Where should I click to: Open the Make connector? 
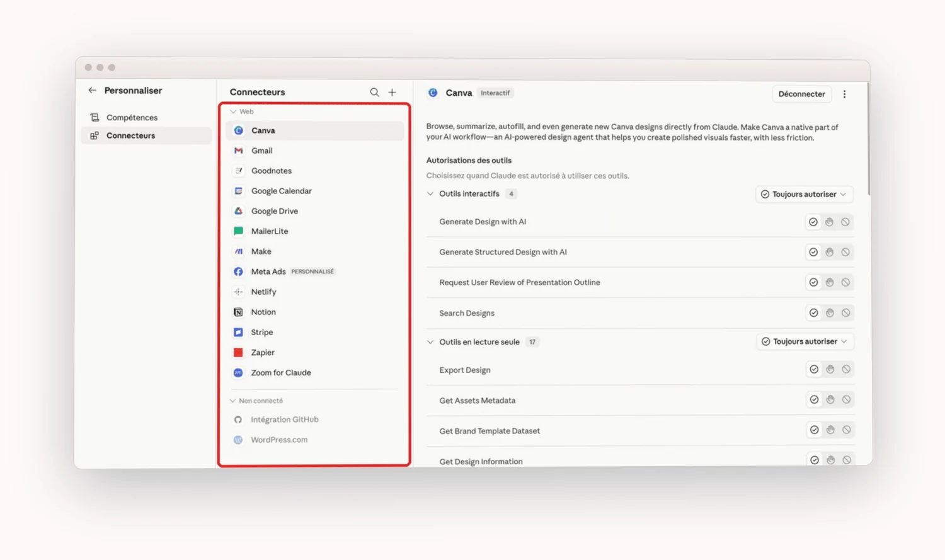click(x=314, y=251)
